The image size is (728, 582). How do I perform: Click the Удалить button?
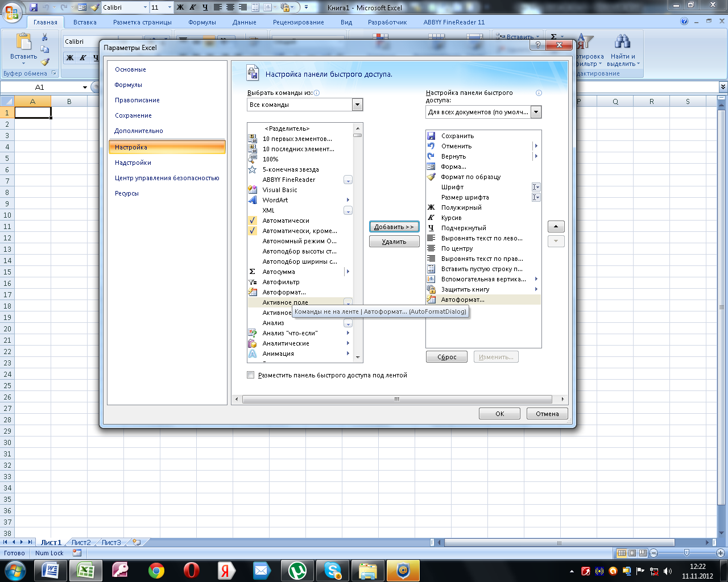coord(394,242)
